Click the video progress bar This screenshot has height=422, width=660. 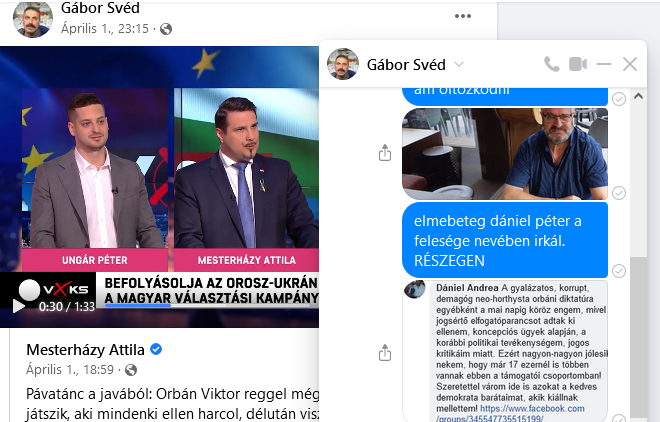tap(210, 305)
